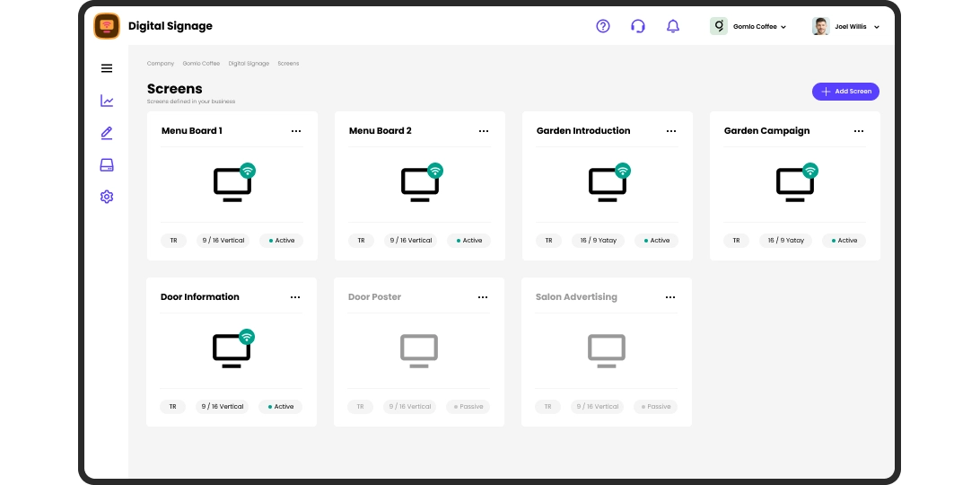The height and width of the screenshot is (485, 980).
Task: Click the Active status on Garden Introduction
Action: click(656, 241)
